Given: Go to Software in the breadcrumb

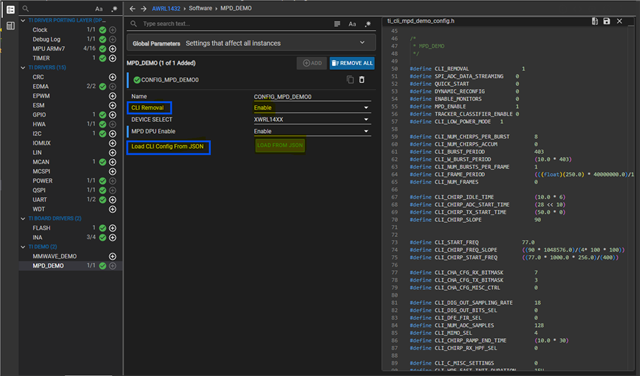Looking at the screenshot, I should click(200, 8).
